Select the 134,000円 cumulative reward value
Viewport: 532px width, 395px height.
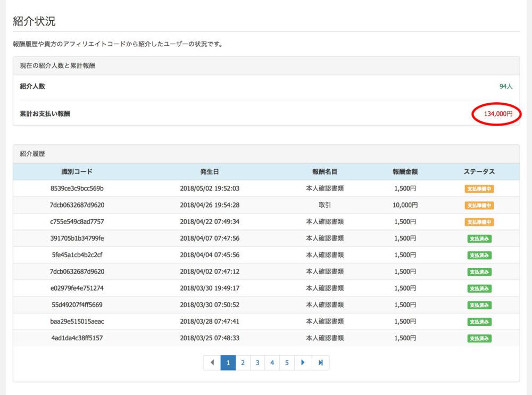coord(498,114)
